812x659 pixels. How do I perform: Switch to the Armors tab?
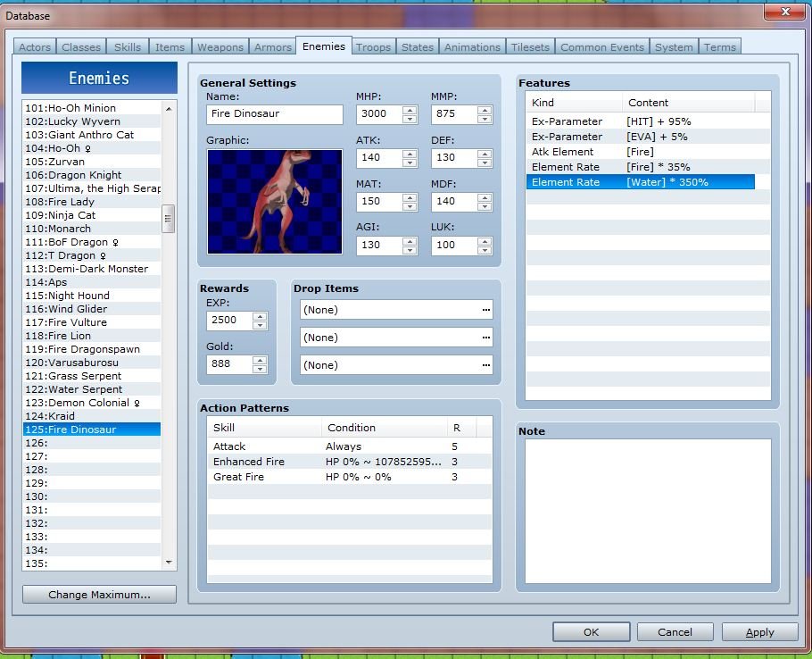(273, 47)
